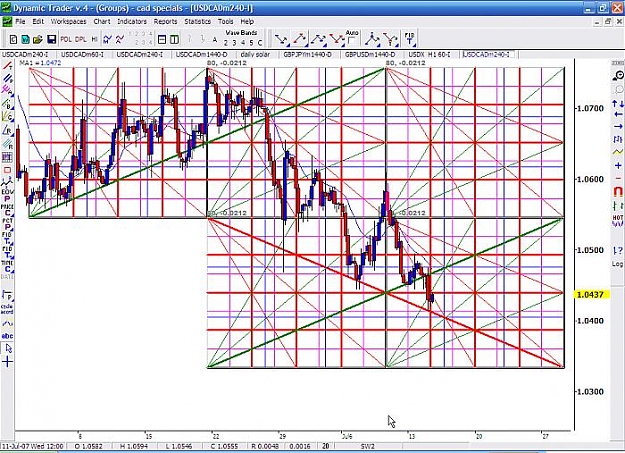Open the Tools menu
Viewport: 625px width, 453px height.
click(225, 22)
